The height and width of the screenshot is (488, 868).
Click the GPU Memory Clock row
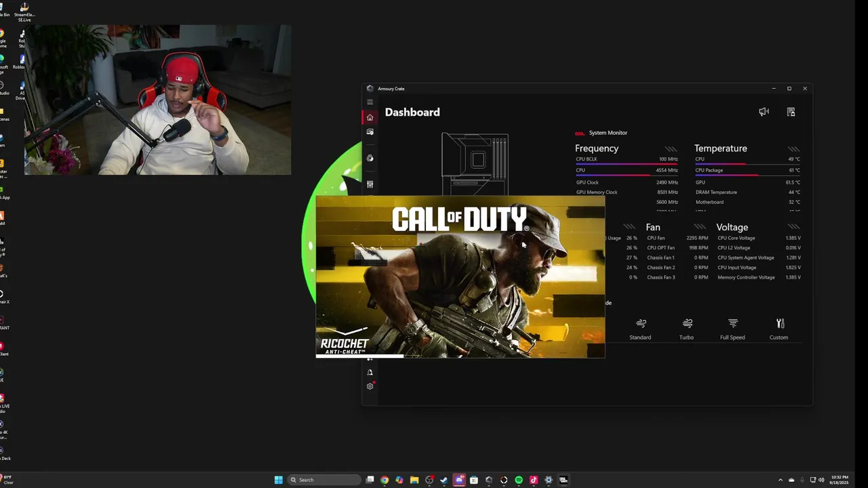pyautogui.click(x=627, y=192)
